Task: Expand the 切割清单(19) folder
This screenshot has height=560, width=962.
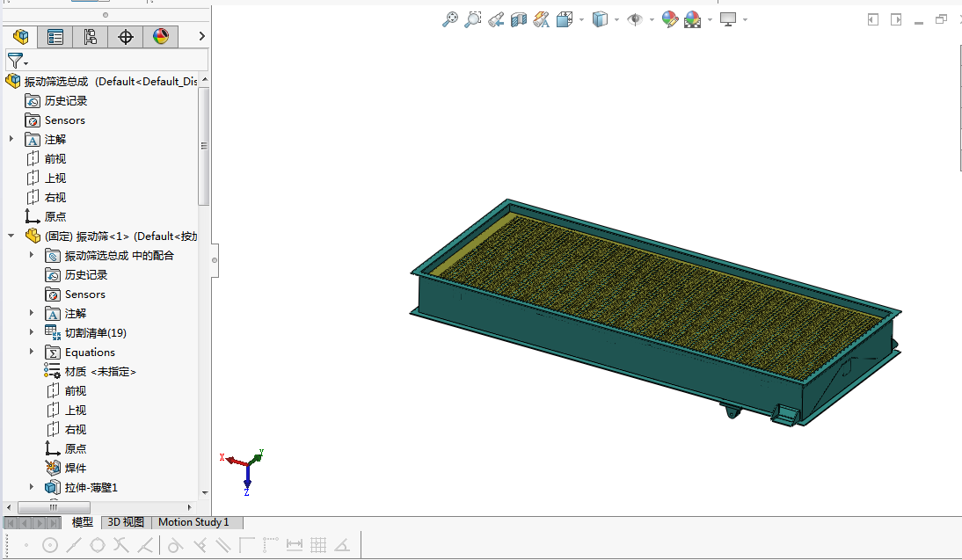Action: coord(32,331)
